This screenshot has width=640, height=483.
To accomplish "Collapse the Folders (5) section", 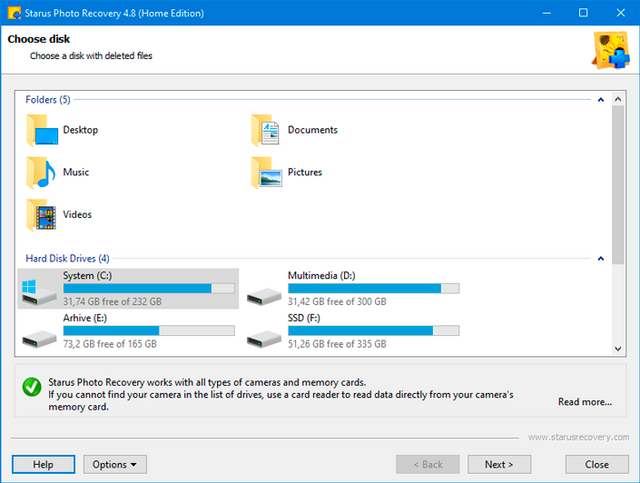I will tap(601, 100).
